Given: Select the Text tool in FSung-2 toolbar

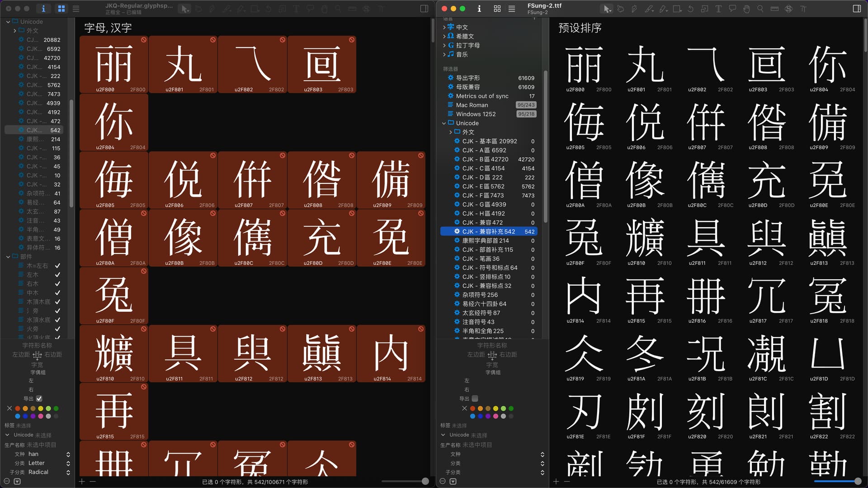Looking at the screenshot, I should click(x=718, y=9).
